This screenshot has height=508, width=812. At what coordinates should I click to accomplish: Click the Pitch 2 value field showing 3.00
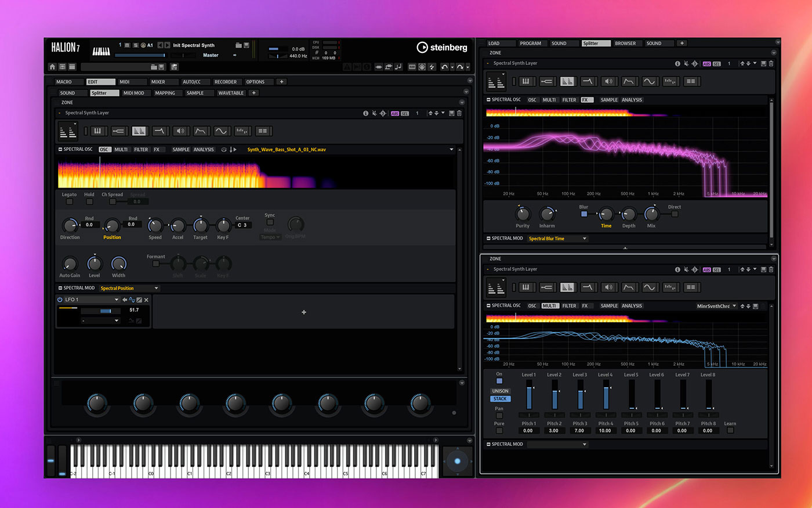click(x=553, y=431)
